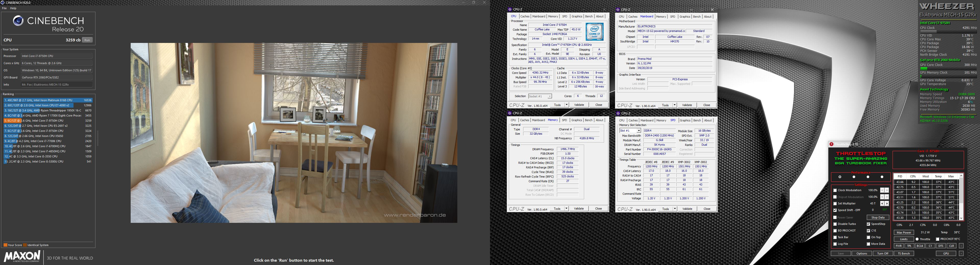
Task: Click the scroll-down arrow of the ThrottleStop core table
Action: (x=961, y=218)
